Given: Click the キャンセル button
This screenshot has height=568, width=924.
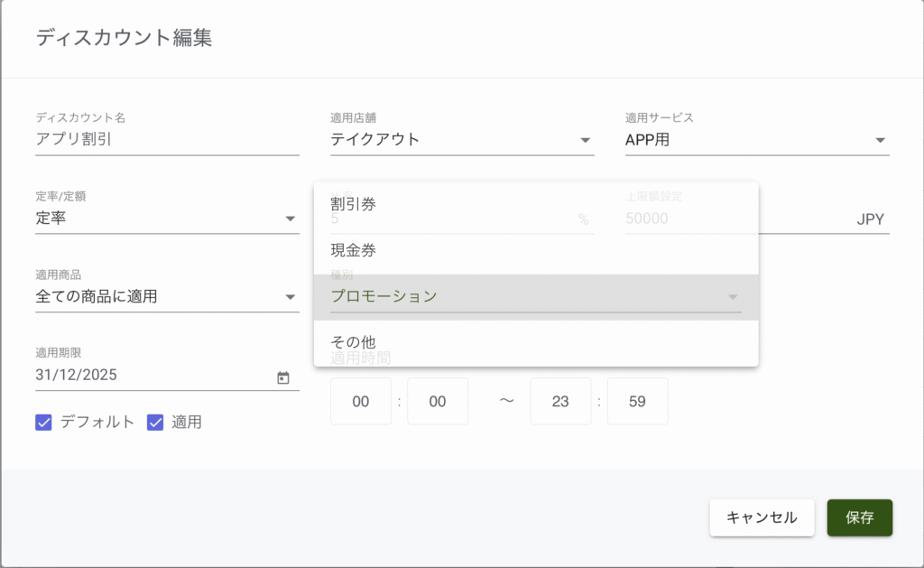Looking at the screenshot, I should 762,517.
